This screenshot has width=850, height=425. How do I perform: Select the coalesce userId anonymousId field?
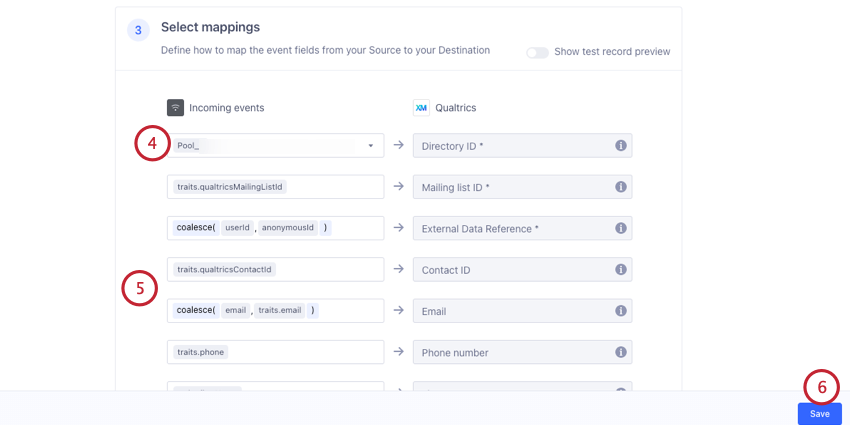click(275, 228)
